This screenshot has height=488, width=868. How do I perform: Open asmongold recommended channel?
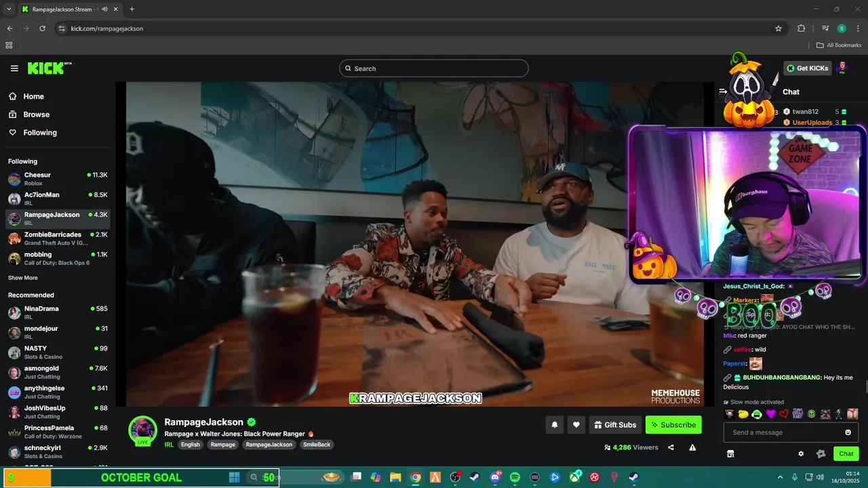tap(58, 372)
